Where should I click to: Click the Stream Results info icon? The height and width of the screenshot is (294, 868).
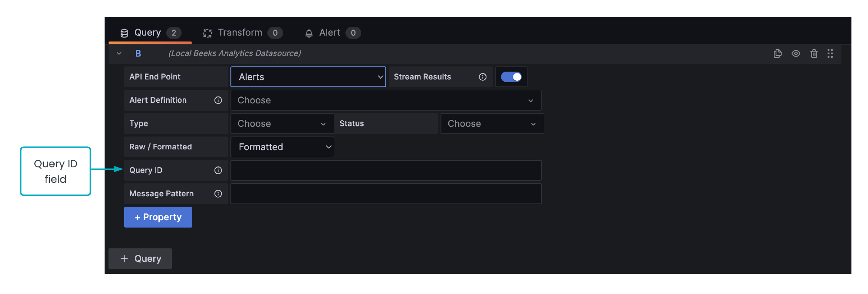482,77
